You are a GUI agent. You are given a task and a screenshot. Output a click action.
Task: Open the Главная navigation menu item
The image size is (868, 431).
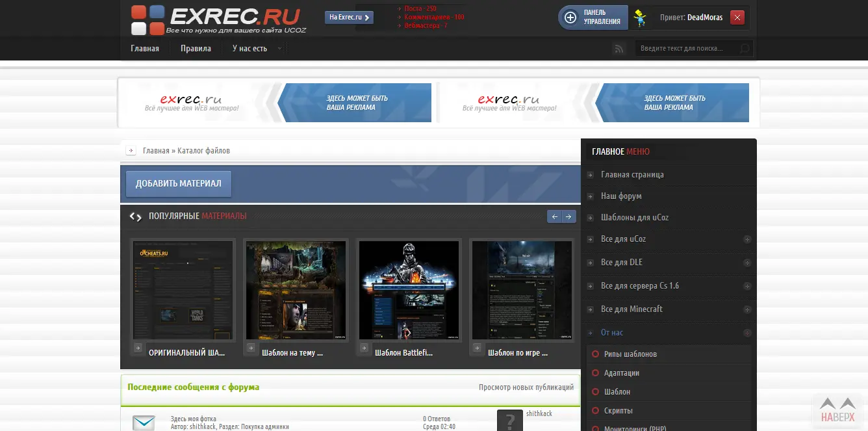coord(145,49)
